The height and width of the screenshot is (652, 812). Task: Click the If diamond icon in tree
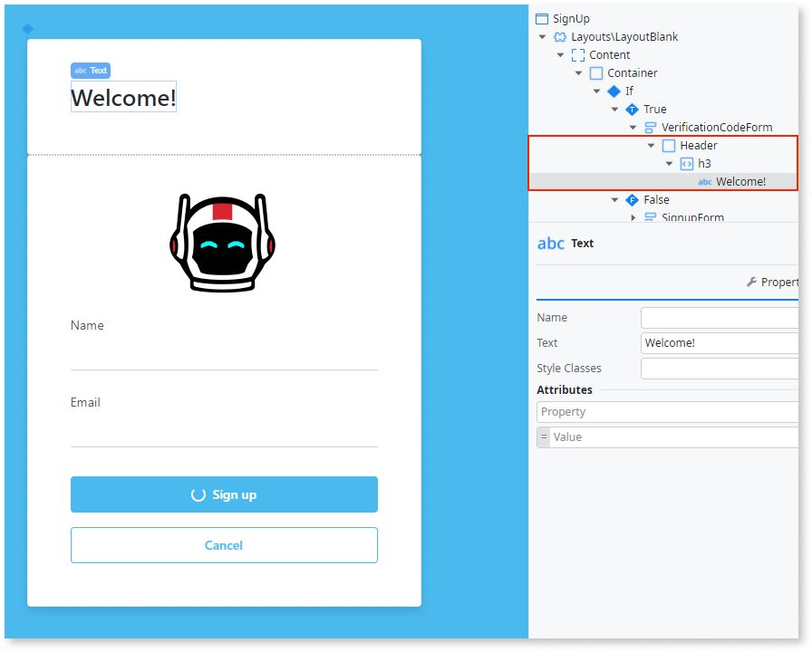coord(614,91)
